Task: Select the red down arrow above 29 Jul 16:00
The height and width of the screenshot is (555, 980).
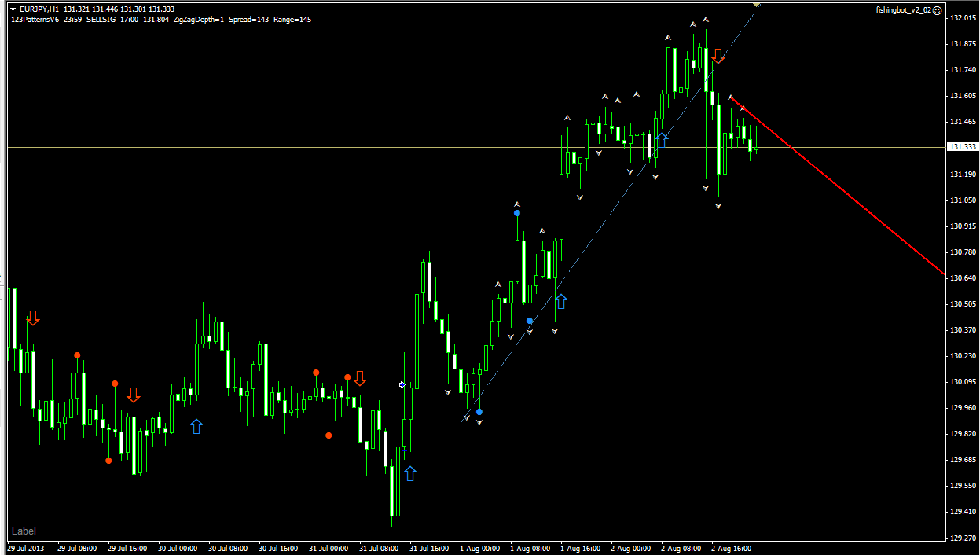Action: coord(134,395)
